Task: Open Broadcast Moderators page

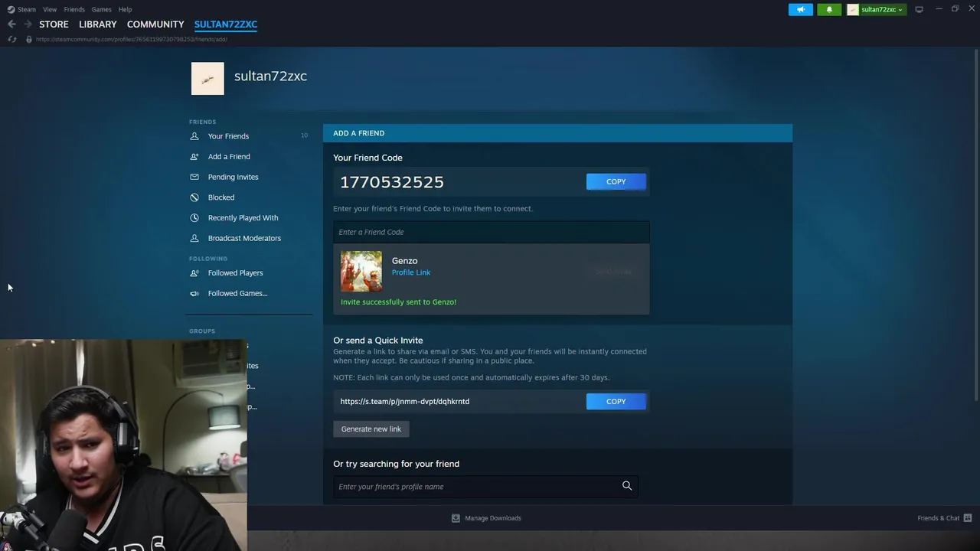Action: 244,238
